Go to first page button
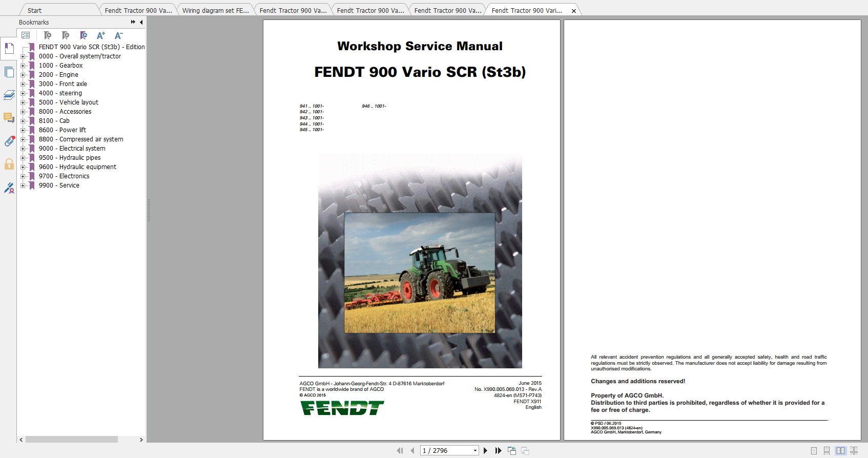 click(x=400, y=450)
